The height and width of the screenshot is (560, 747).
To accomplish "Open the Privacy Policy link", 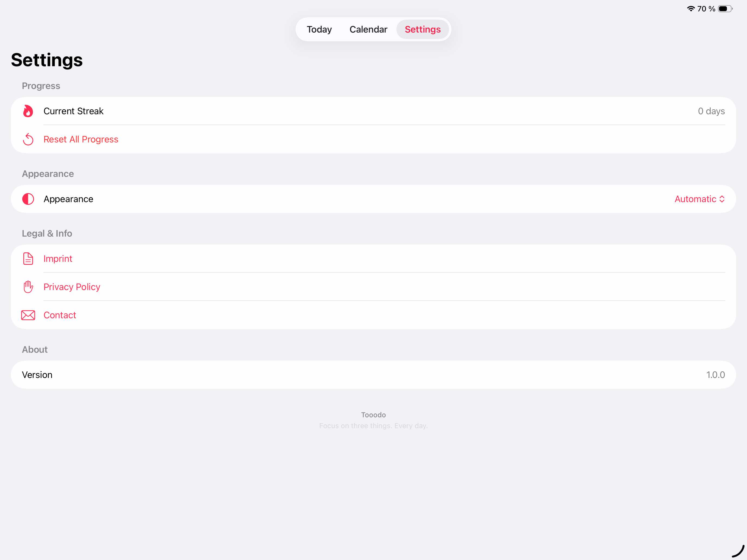I will (72, 287).
